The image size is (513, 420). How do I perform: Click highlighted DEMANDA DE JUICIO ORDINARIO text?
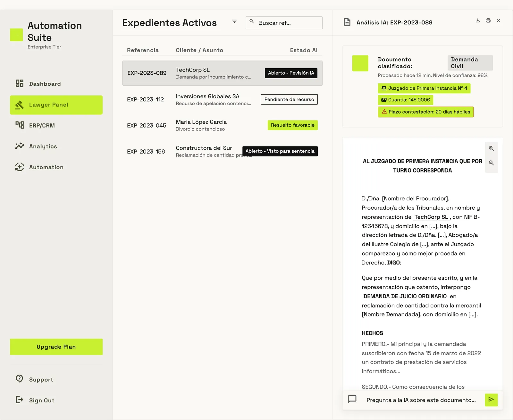tap(405, 296)
